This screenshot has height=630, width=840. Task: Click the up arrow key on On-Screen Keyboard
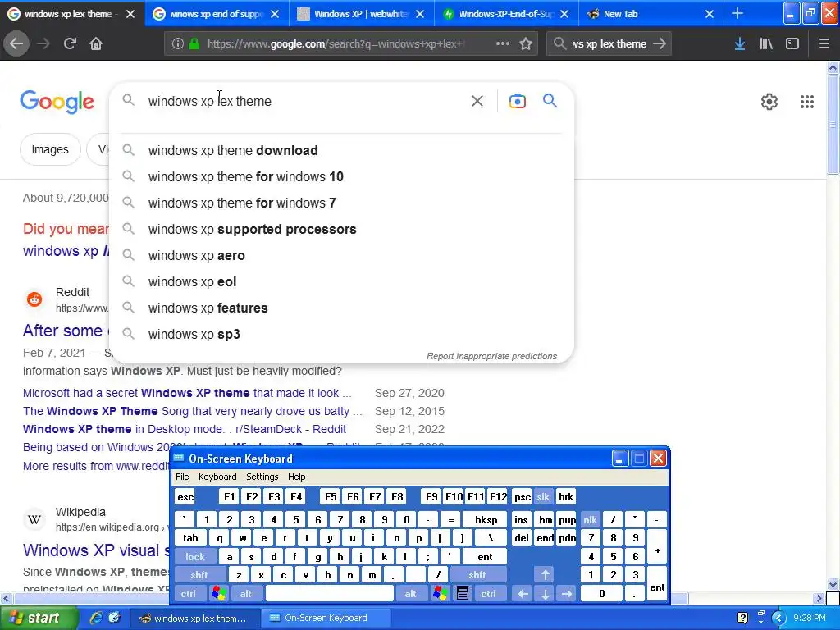[545, 575]
